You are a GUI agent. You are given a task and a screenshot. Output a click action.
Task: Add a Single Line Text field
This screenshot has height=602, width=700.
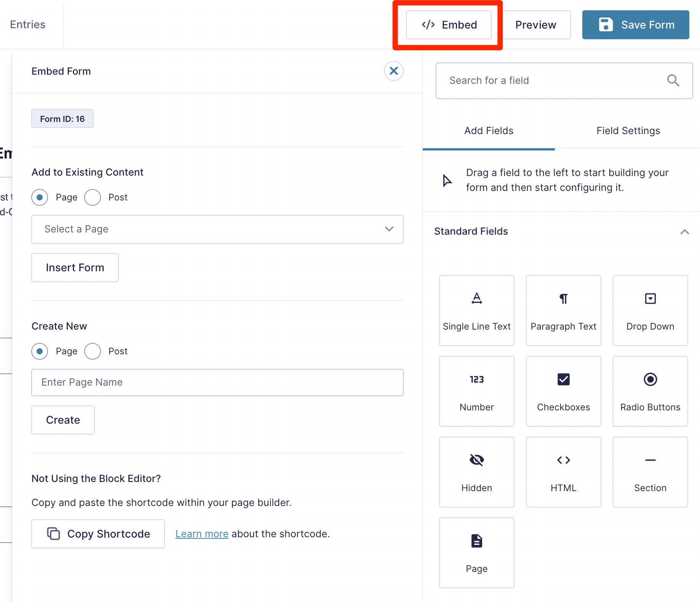476,310
